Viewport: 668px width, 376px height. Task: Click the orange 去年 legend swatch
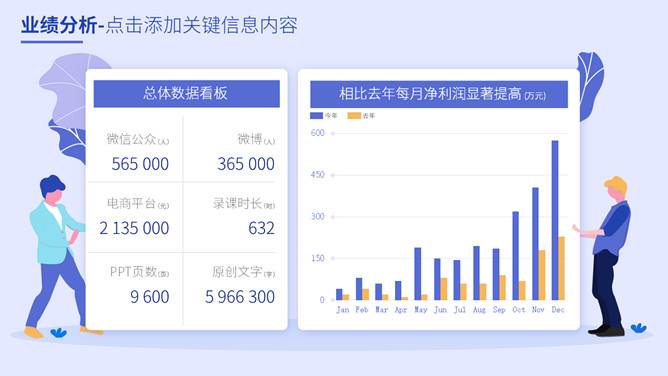(354, 115)
